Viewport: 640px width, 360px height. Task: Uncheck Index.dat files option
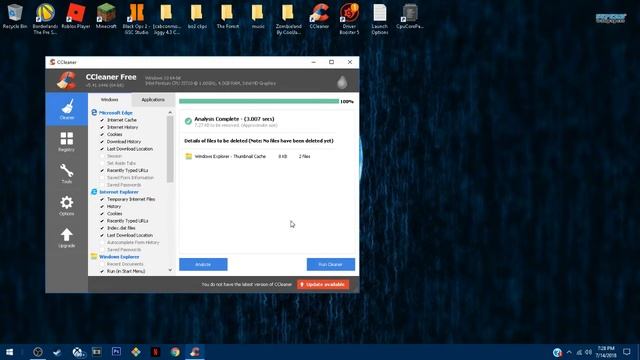[102, 228]
